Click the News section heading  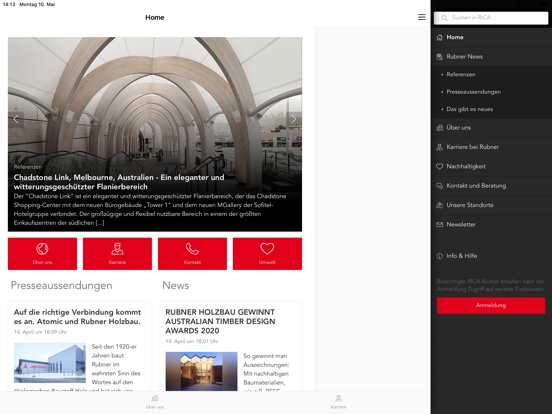click(x=176, y=286)
